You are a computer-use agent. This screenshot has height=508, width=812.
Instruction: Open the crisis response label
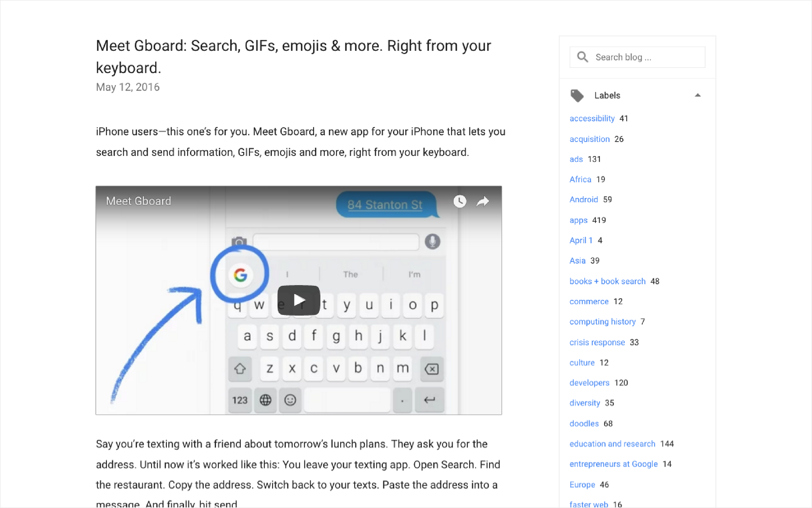coord(597,342)
